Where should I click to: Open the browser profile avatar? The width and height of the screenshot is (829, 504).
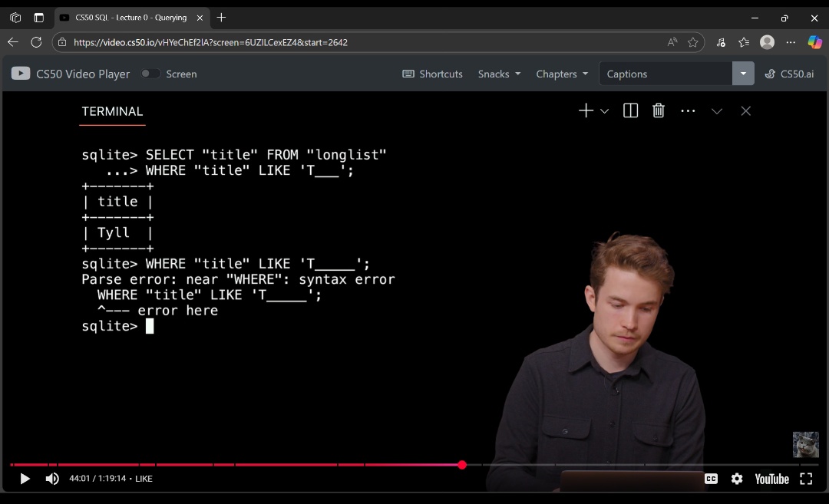[767, 42]
